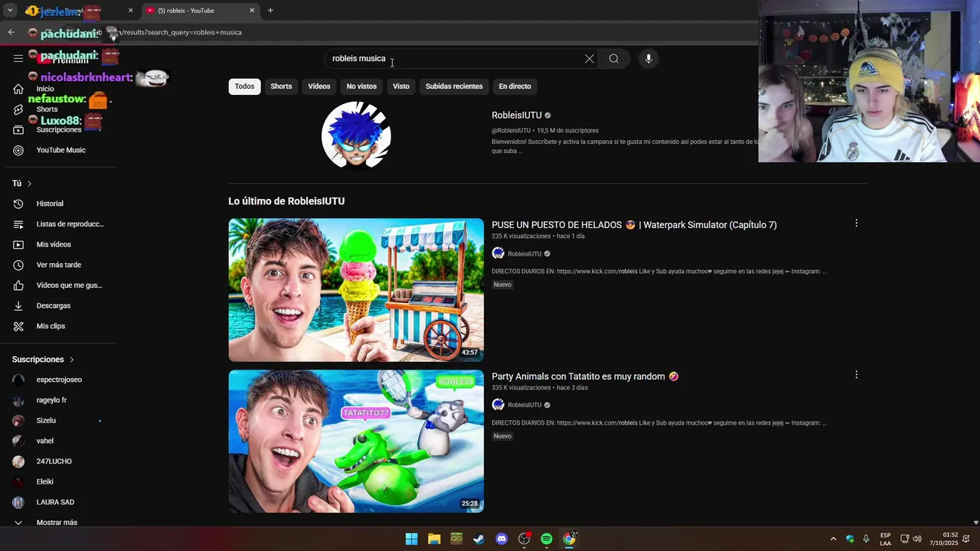The height and width of the screenshot is (551, 980).
Task: Expand the Tú section chevron
Action: 29,184
